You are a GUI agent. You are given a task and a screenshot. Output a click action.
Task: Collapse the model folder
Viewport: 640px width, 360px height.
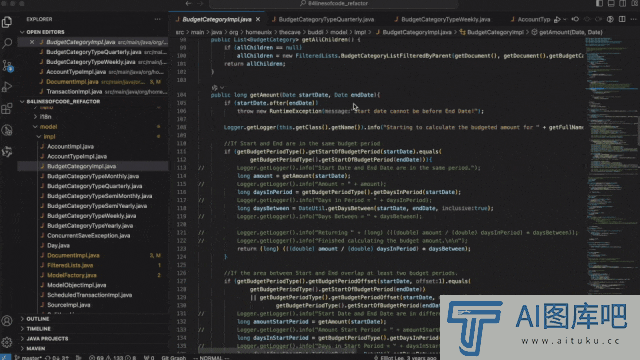click(x=35, y=127)
